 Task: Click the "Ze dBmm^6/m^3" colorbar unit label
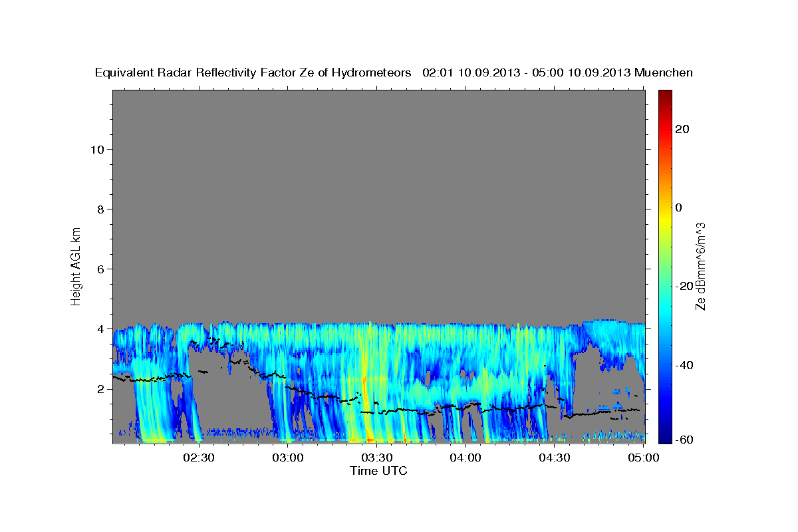(700, 267)
